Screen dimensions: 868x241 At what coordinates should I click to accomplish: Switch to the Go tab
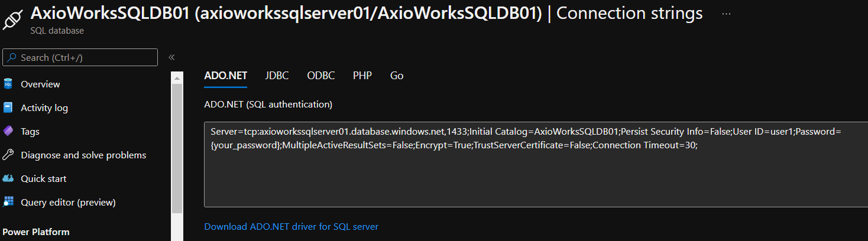(x=397, y=76)
